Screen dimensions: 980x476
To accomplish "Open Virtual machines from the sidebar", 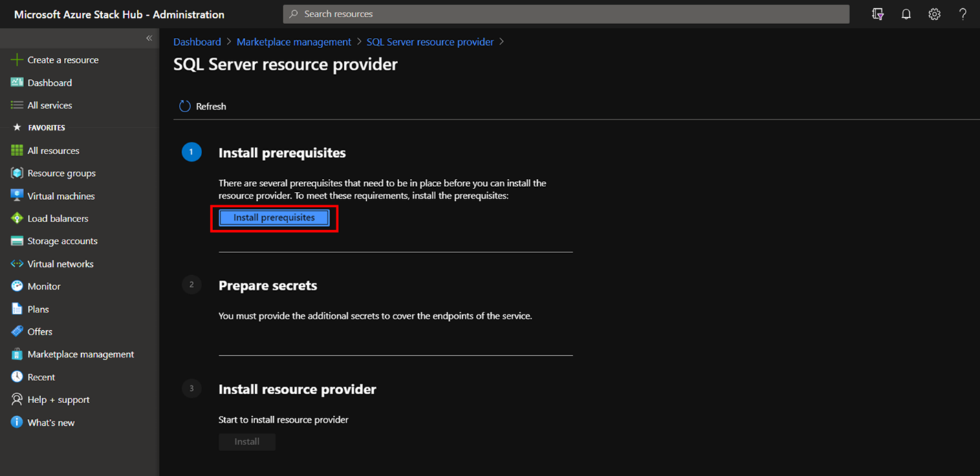I will (x=59, y=195).
